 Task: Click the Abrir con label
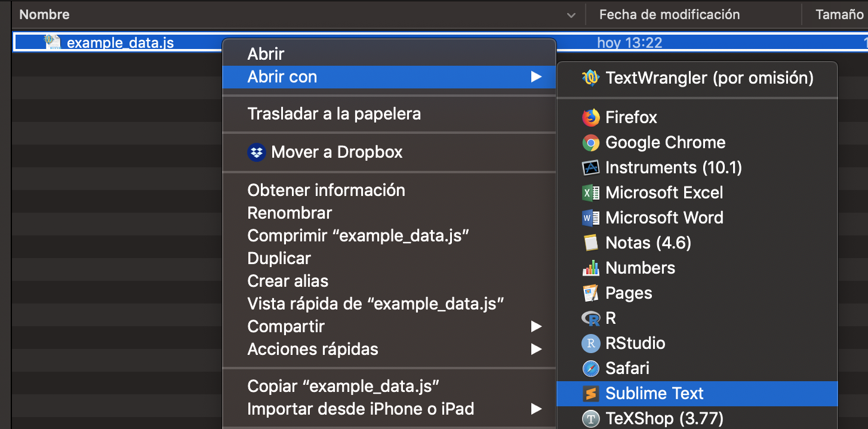click(282, 77)
